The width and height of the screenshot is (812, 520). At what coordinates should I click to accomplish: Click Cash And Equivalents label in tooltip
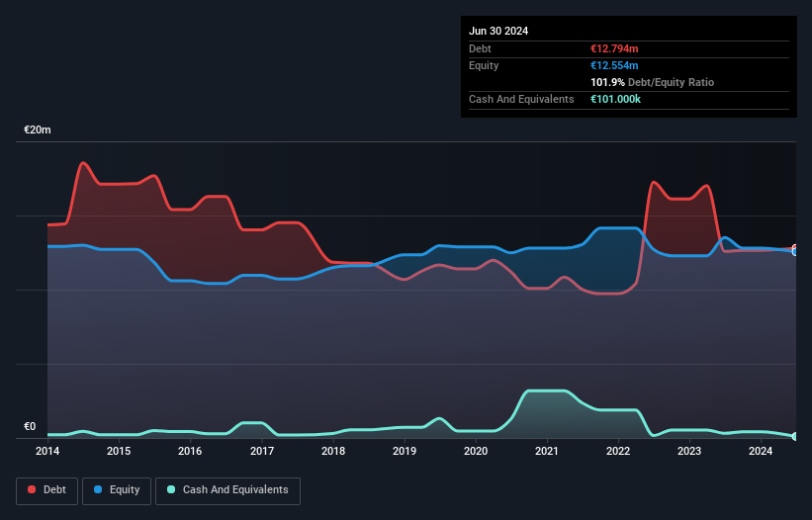tap(521, 99)
